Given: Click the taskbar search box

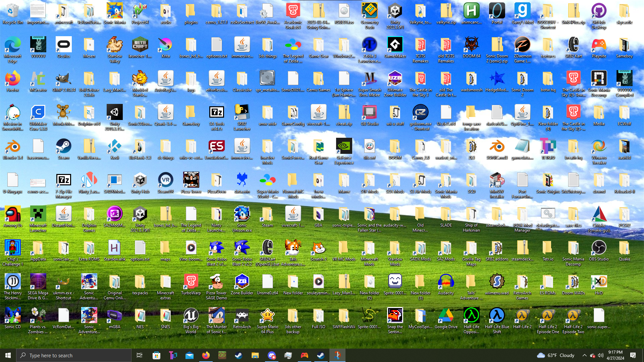Looking at the screenshot, I should click(x=74, y=355).
